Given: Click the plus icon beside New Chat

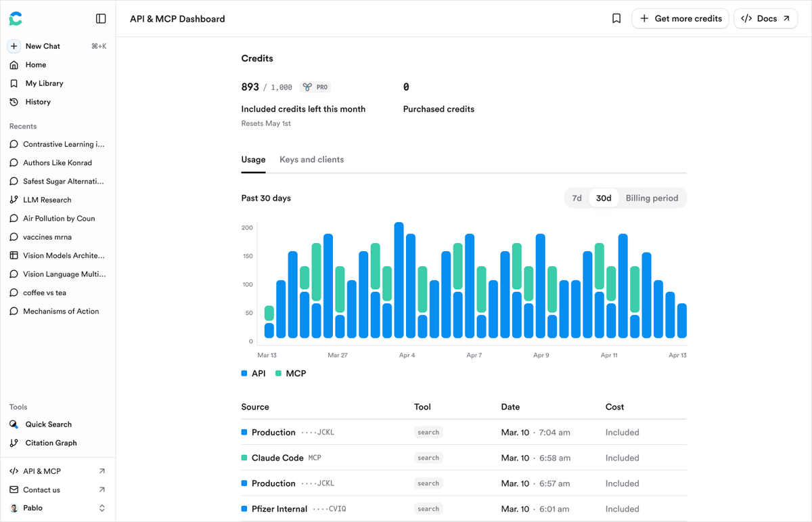Looking at the screenshot, I should (14, 46).
